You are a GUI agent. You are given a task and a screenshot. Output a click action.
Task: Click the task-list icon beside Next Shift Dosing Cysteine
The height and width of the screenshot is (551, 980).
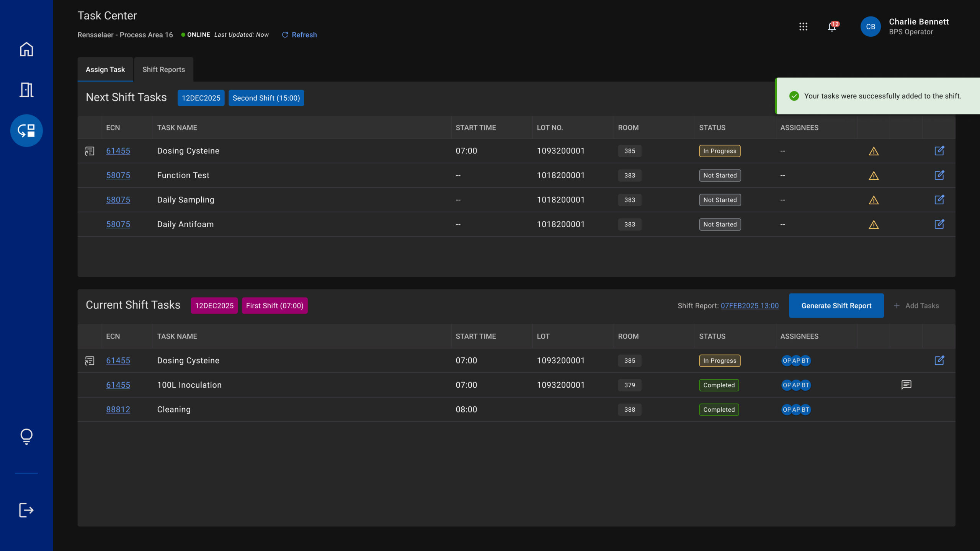click(x=90, y=151)
